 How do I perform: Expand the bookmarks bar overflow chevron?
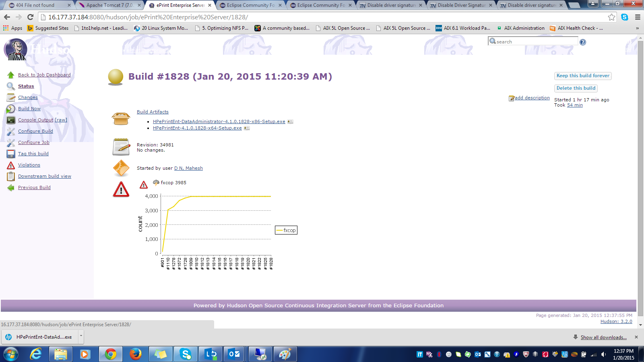[637, 28]
